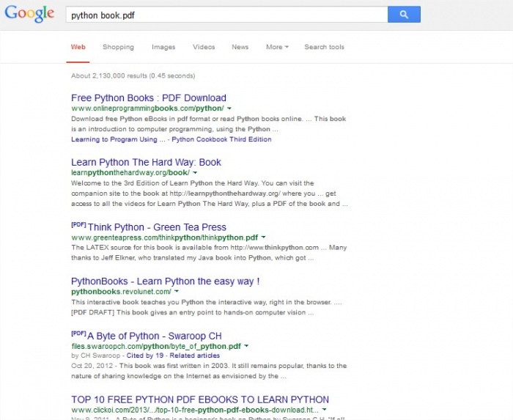Open TOP 10 FREE PYTHON PDF EBOOKS result

tap(200, 399)
